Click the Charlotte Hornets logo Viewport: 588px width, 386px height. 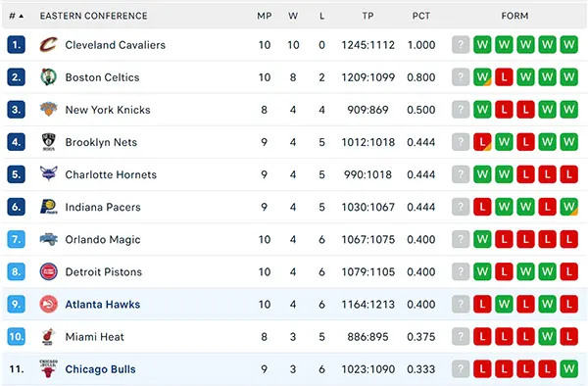pos(49,173)
